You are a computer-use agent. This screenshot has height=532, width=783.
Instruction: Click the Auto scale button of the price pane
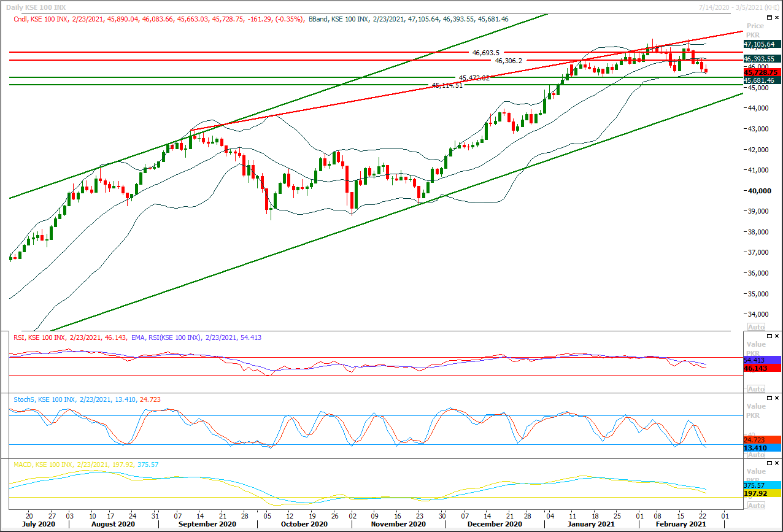756,326
